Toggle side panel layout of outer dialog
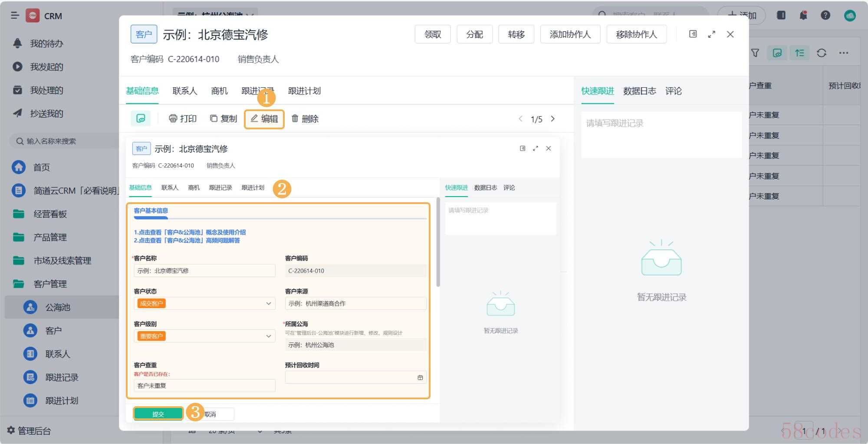Viewport: 868px width, 444px height. [693, 34]
